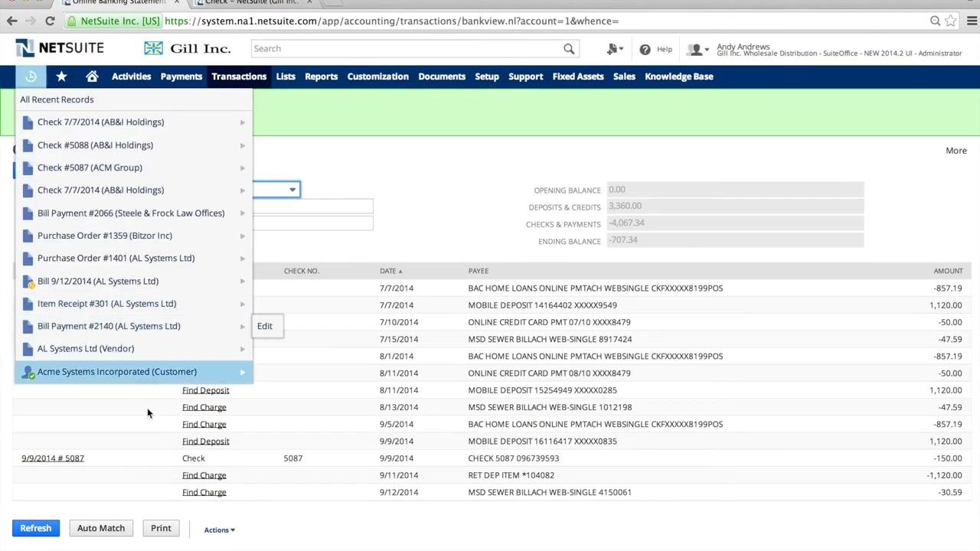Open the Recent Records clock icon
This screenshot has height=551, width=980.
pos(31,77)
